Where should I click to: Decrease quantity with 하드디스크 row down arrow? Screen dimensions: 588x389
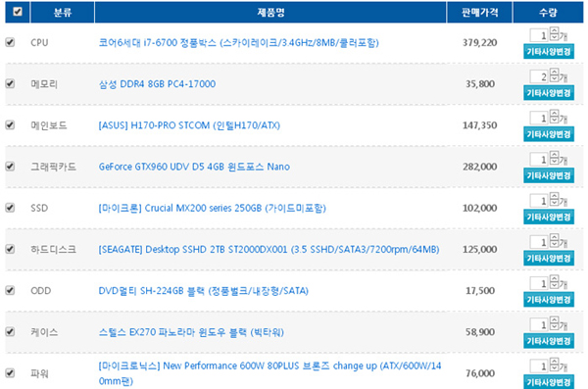coord(555,244)
